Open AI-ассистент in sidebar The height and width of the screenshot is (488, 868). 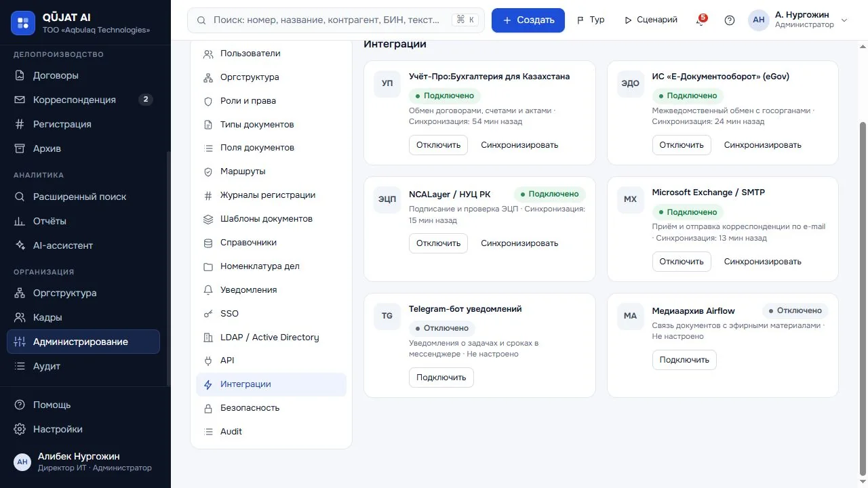pos(83,245)
